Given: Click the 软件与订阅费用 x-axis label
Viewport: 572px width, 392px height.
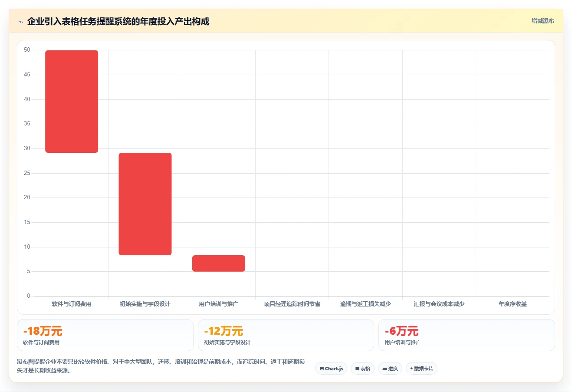Looking at the screenshot, I should point(72,304).
